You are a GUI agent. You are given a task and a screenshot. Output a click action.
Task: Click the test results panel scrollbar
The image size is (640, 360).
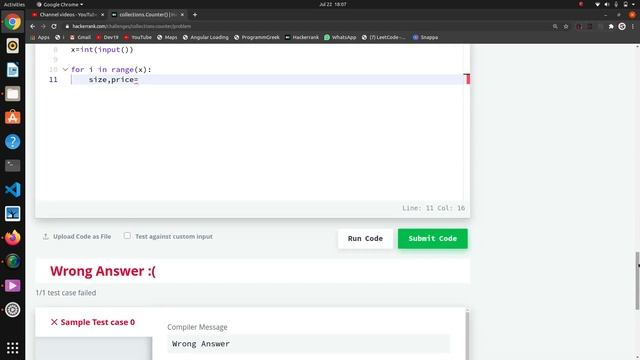[467, 335]
